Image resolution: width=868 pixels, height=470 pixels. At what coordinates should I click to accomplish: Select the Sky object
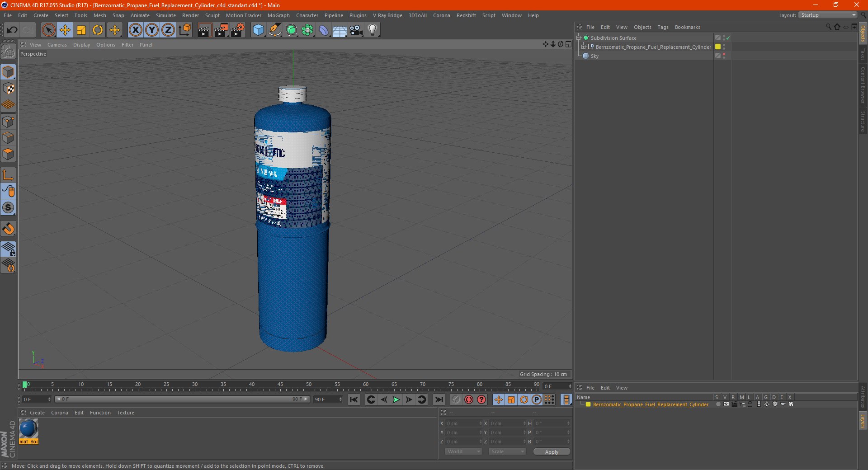pos(594,56)
